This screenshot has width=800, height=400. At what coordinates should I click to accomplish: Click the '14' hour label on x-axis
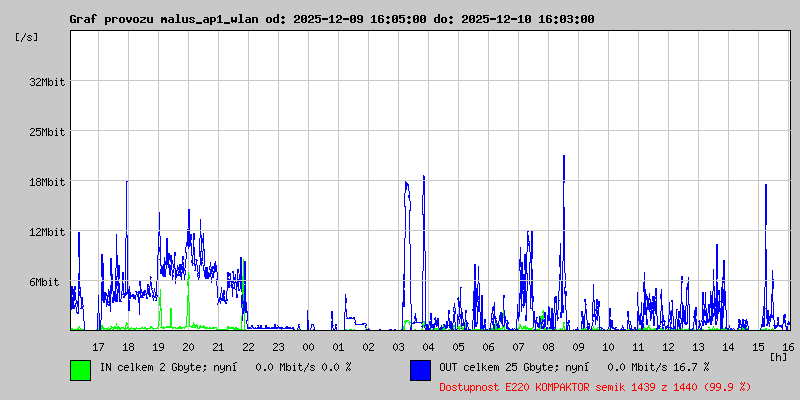tap(728, 347)
